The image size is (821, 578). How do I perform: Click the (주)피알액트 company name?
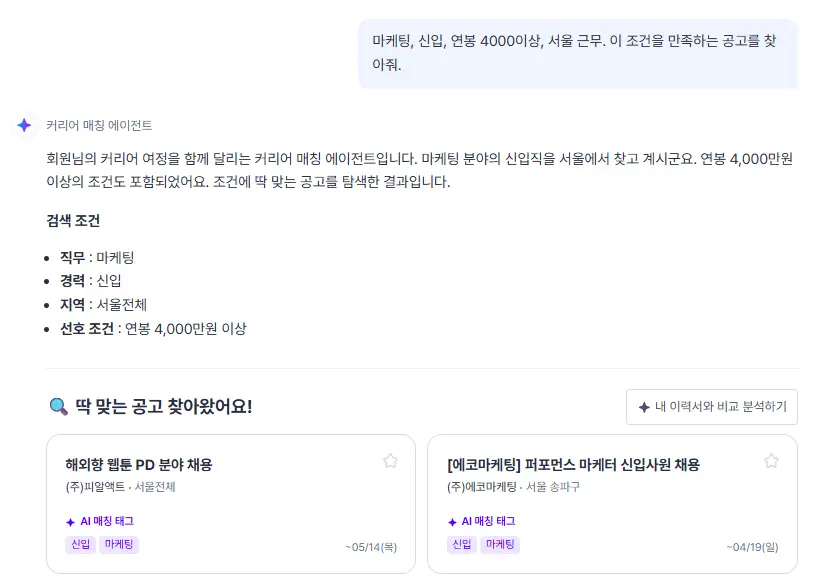click(x=95, y=487)
